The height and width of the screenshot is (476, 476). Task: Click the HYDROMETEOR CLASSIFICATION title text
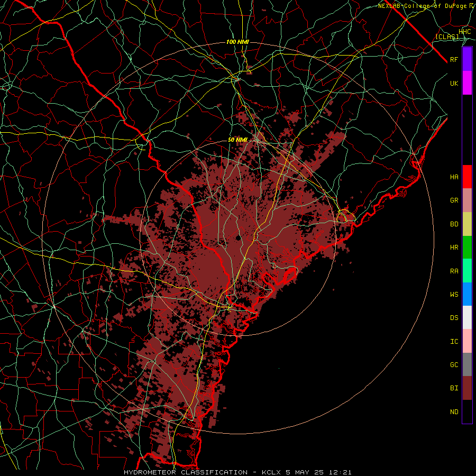click(186, 472)
